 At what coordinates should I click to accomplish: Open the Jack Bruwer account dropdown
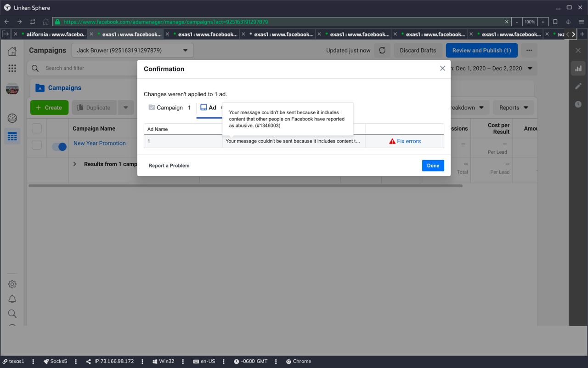click(x=132, y=51)
